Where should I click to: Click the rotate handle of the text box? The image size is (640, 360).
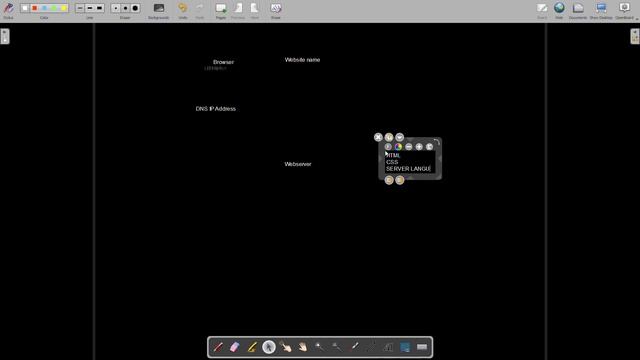pyautogui.click(x=436, y=142)
